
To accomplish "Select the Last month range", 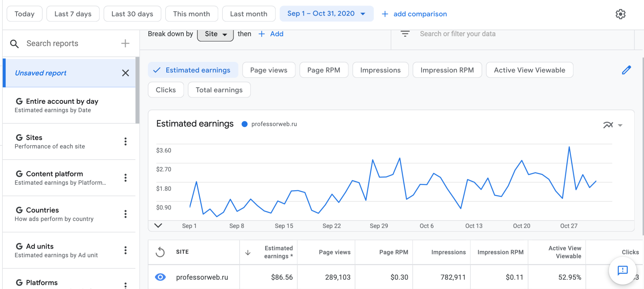I will click(249, 14).
